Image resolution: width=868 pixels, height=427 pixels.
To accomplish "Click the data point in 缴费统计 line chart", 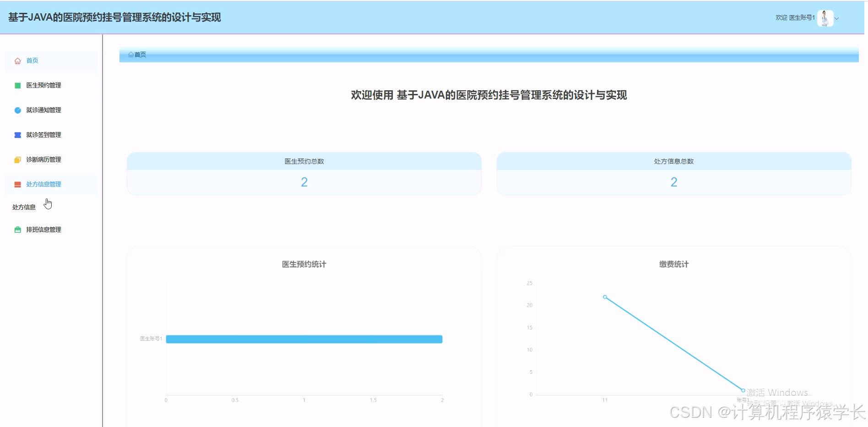I will [x=605, y=296].
